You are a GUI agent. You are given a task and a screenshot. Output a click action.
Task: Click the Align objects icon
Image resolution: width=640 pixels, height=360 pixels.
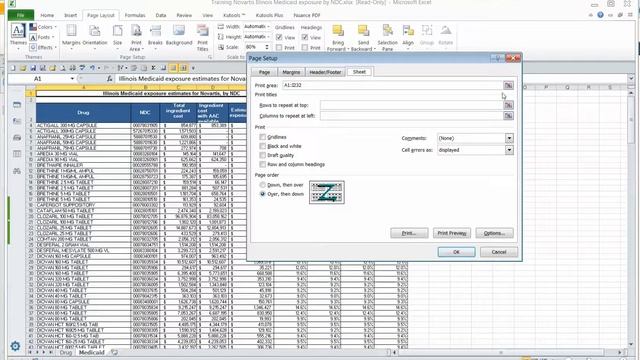[408, 31]
